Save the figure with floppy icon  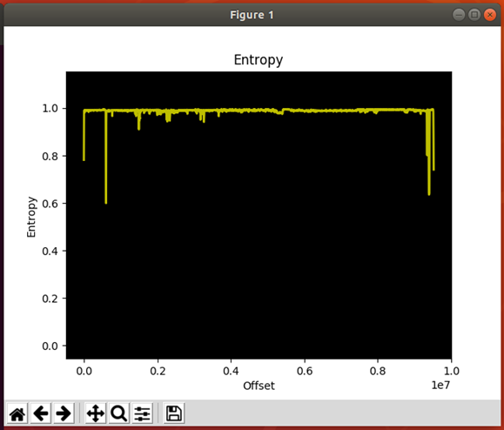[174, 413]
